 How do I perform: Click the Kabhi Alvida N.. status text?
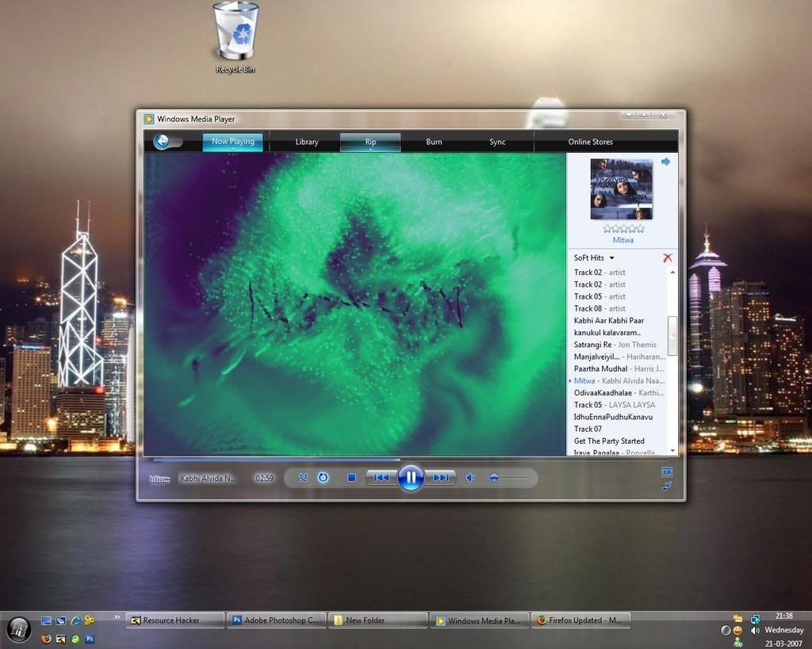coord(208,478)
